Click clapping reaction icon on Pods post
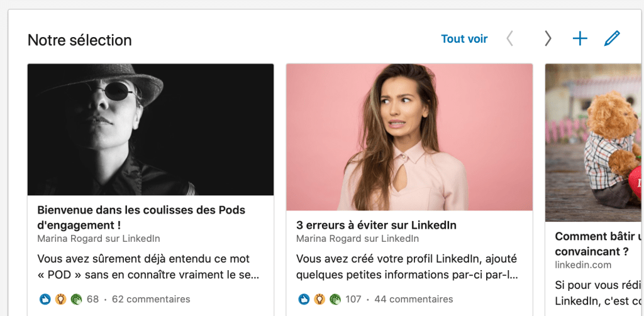 click(76, 299)
